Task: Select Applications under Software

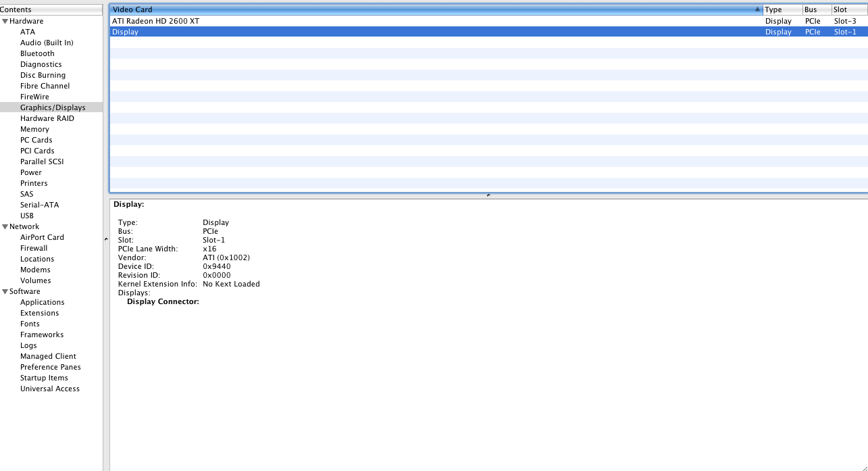Action: 43,302
